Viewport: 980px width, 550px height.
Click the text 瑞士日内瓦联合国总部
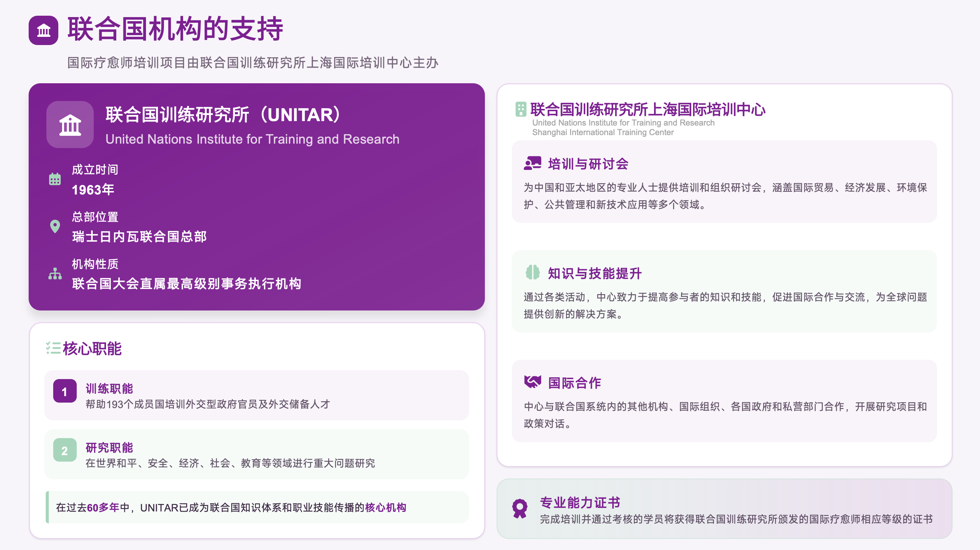click(x=139, y=236)
